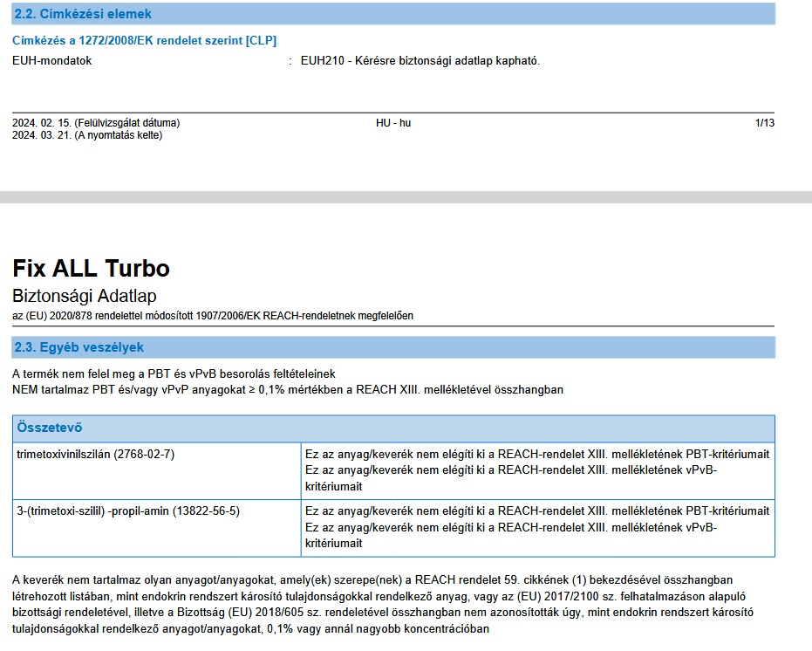This screenshot has height=651, width=812.
Task: Select the CLP regulation 1272/2008/EK subheading
Action: [145, 41]
